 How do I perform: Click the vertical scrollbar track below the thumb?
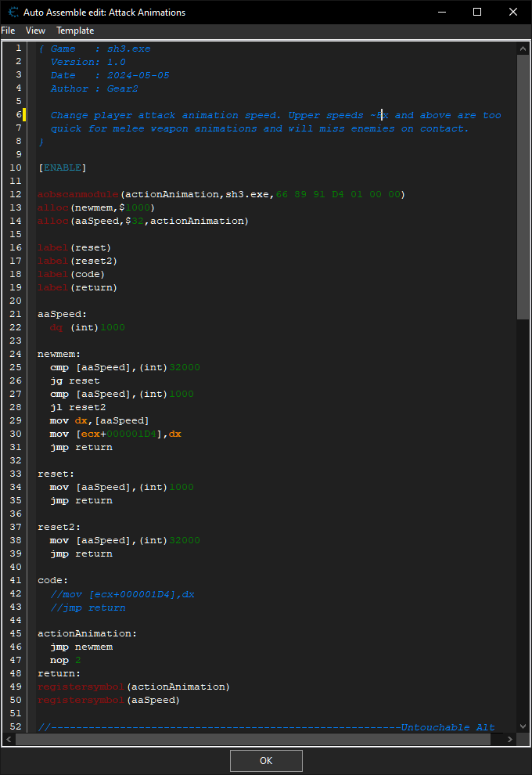tap(523, 509)
